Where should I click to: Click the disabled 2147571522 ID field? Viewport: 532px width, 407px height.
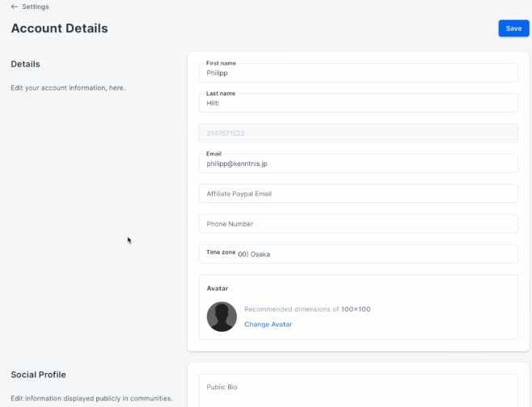(358, 133)
